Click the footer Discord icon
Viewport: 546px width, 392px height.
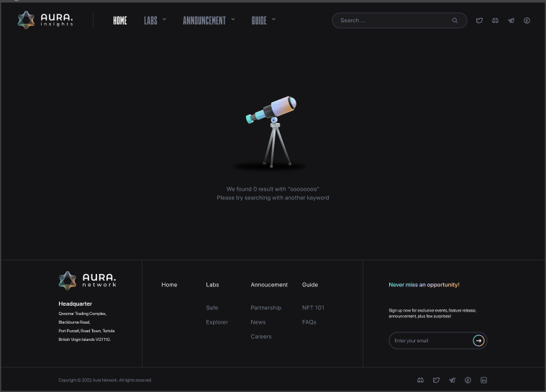tap(420, 380)
